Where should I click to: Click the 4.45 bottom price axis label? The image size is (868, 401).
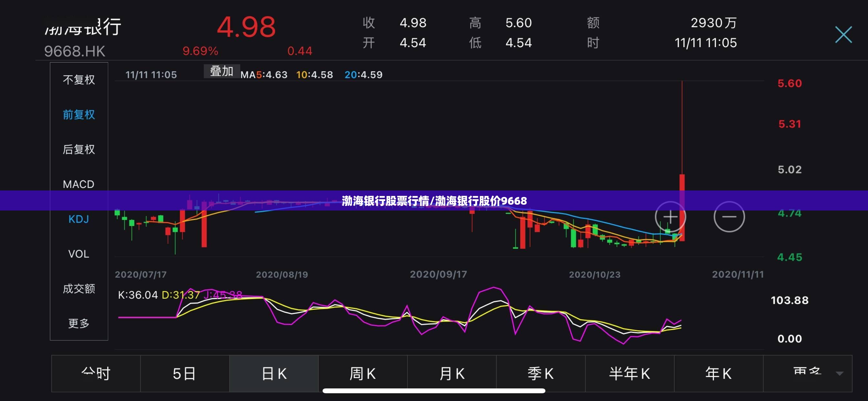(x=790, y=257)
